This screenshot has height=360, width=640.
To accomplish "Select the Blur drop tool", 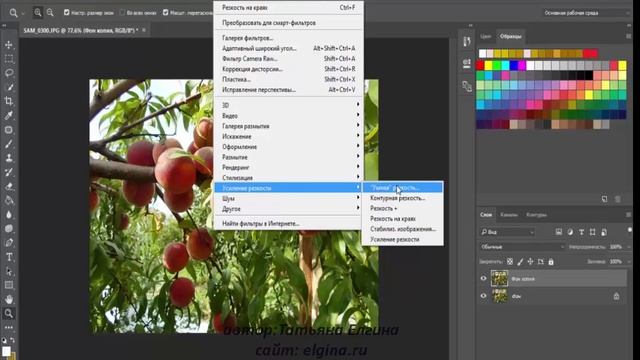I will 9,214.
